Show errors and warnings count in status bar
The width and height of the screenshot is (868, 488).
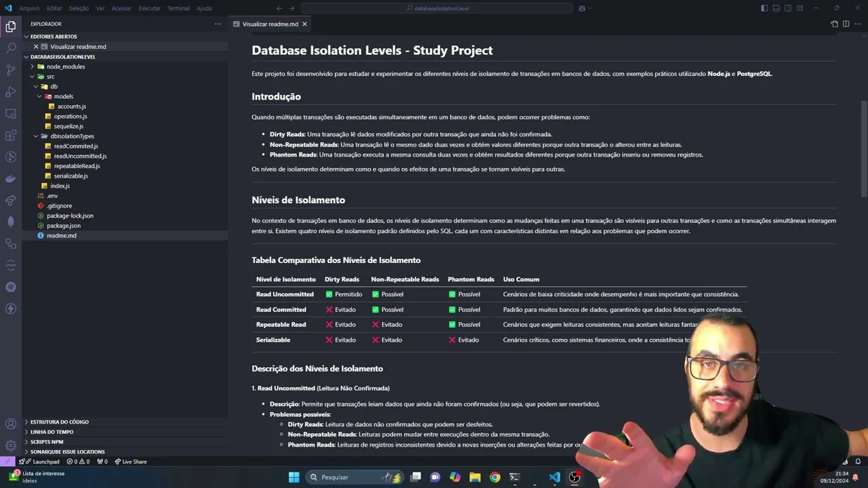[x=78, y=462]
